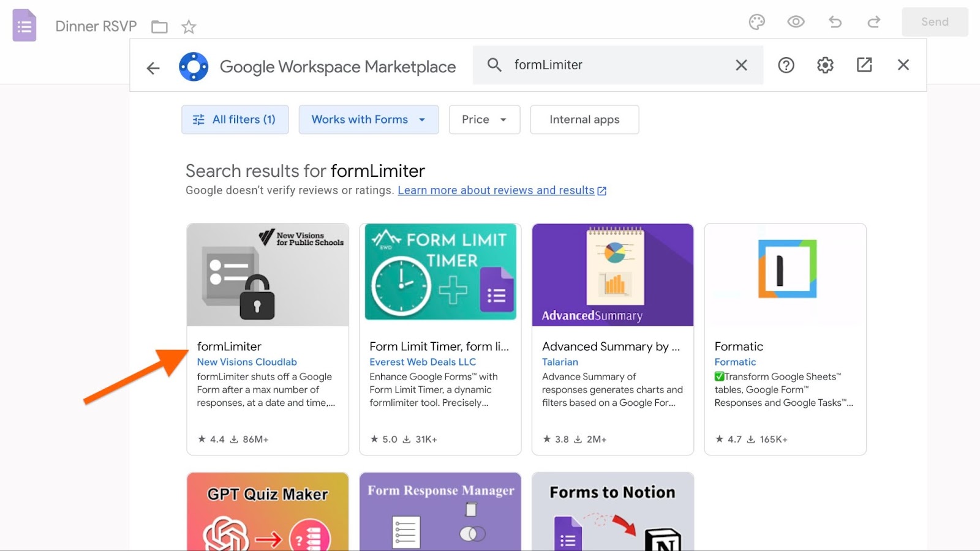The width and height of the screenshot is (980, 551).
Task: Open Marketplace settings gear
Action: click(825, 65)
